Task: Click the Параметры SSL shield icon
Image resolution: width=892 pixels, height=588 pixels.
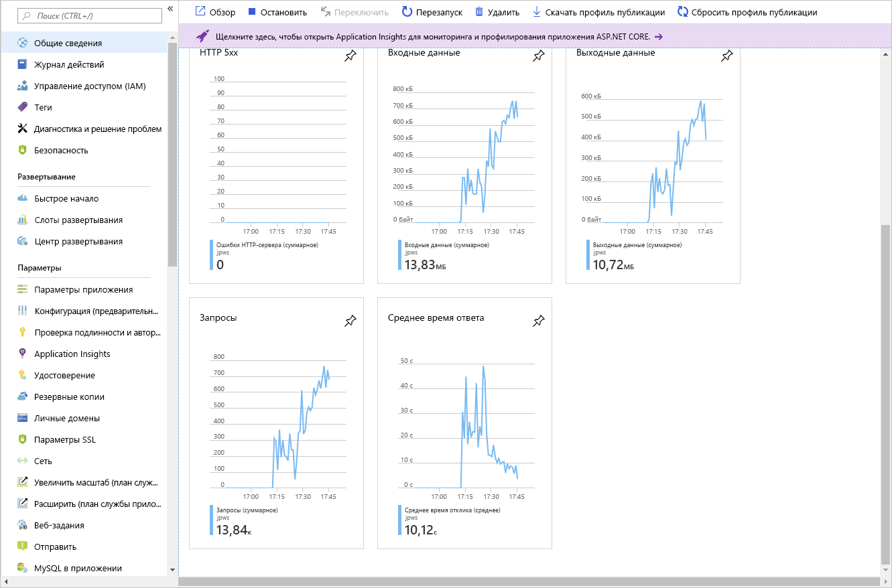Action: pos(22,439)
